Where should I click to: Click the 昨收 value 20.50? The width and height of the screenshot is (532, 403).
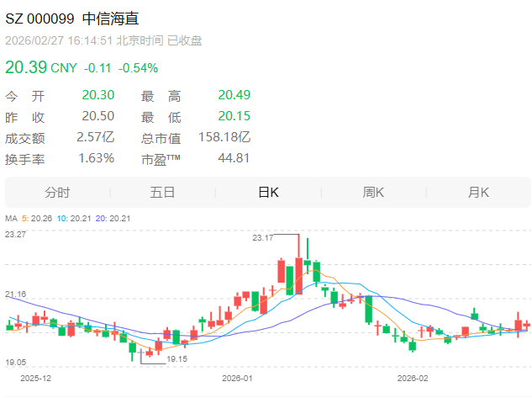click(x=98, y=116)
